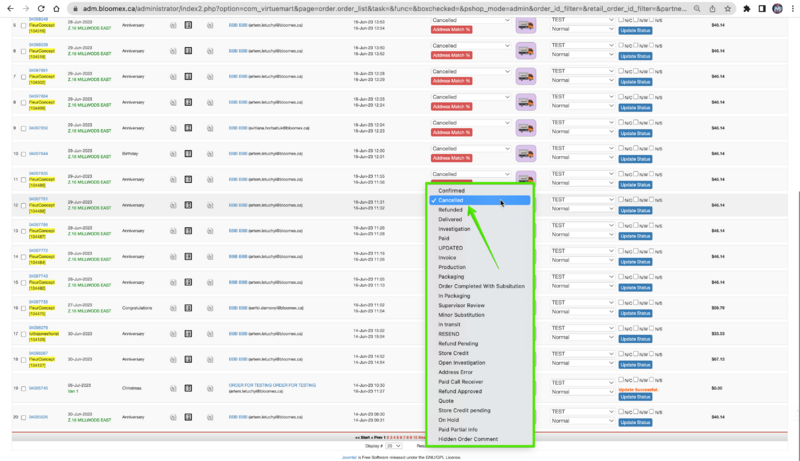Check the N/C box in row 7
Viewport: 800px width, 461px height.
click(x=621, y=71)
